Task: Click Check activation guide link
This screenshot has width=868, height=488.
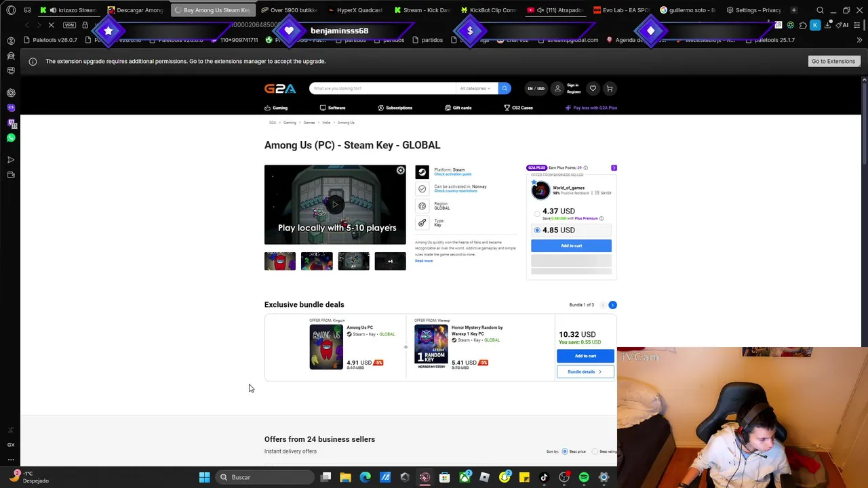Action: pos(452,174)
